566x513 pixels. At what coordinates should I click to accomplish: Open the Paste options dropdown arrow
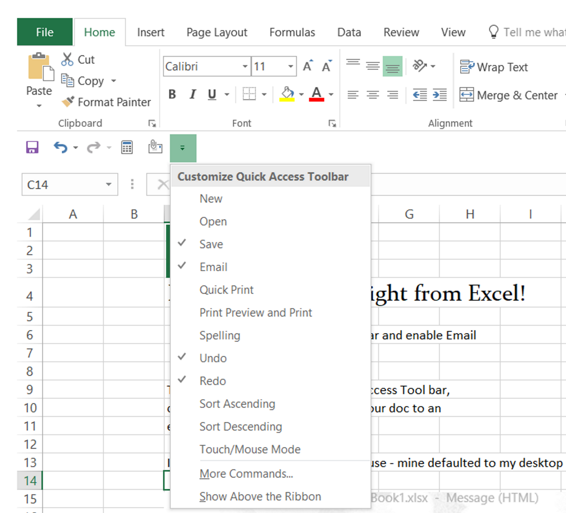pos(39,105)
